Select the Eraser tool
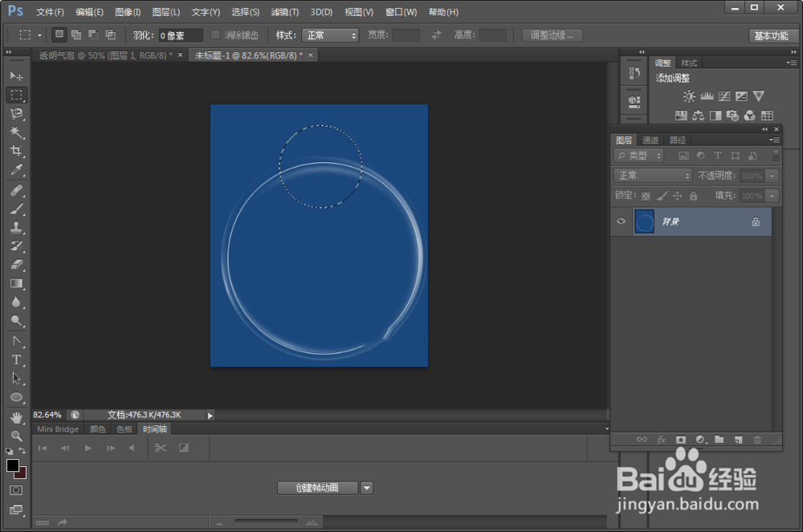The width and height of the screenshot is (803, 532). coord(16,265)
